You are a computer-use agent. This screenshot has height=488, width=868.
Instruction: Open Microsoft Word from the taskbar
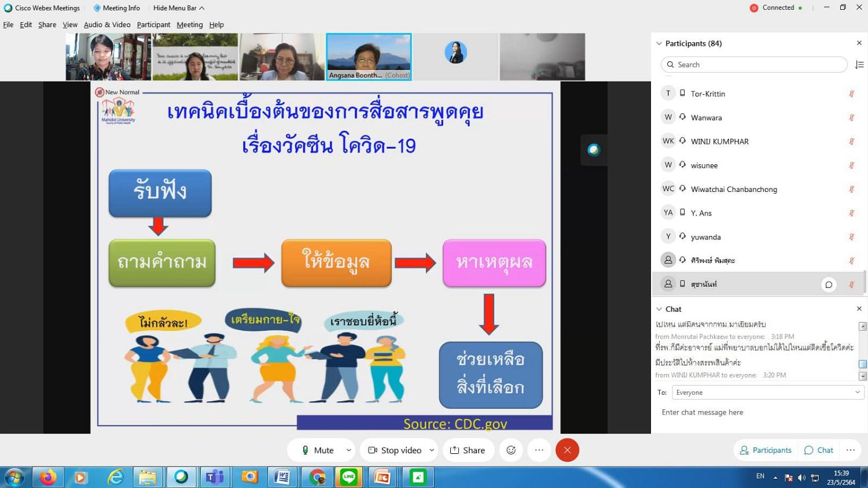click(x=282, y=477)
